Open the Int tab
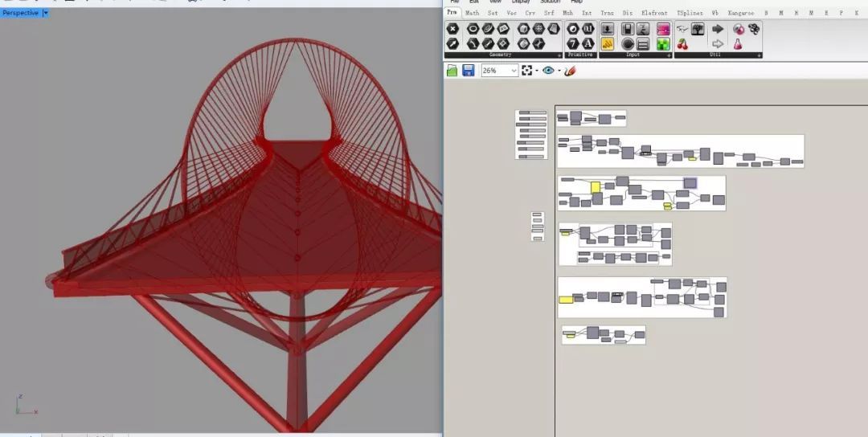 click(x=587, y=13)
